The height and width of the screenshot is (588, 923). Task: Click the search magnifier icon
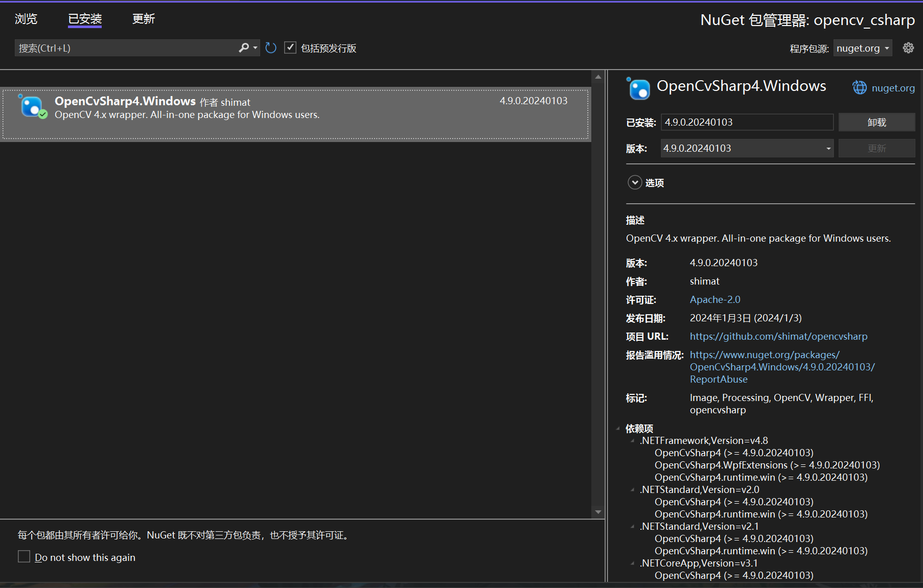pos(244,48)
